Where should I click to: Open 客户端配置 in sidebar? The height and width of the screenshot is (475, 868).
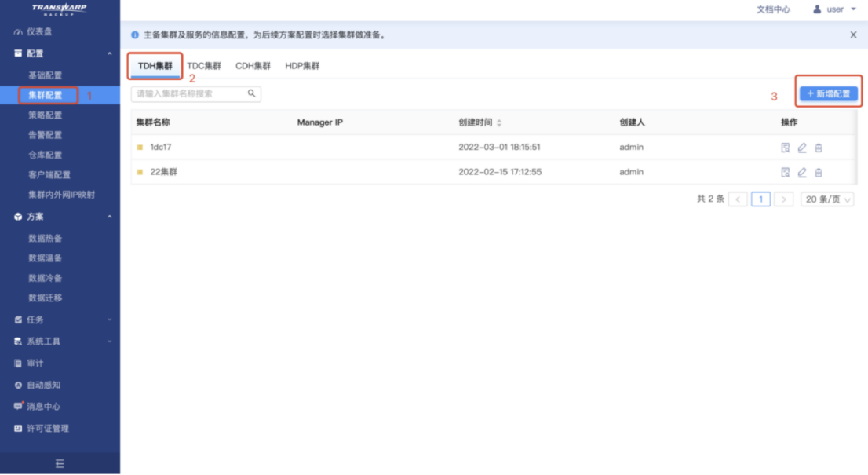pos(49,175)
